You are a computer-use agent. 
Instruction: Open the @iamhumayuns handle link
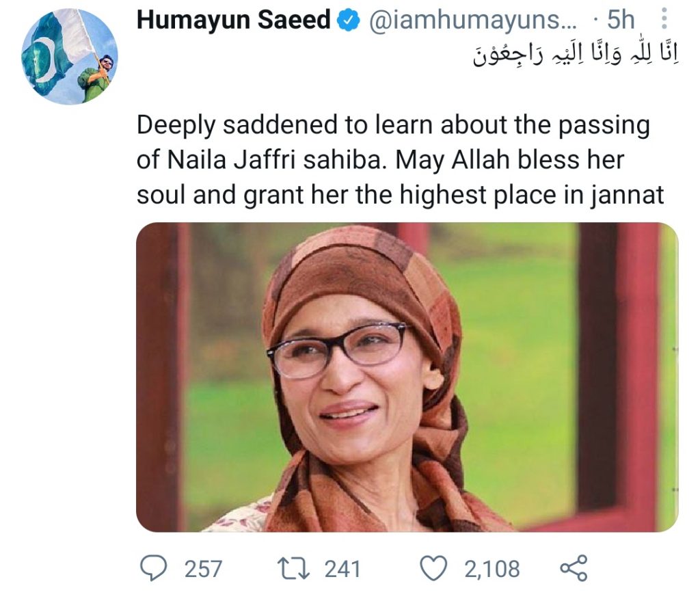472,20
